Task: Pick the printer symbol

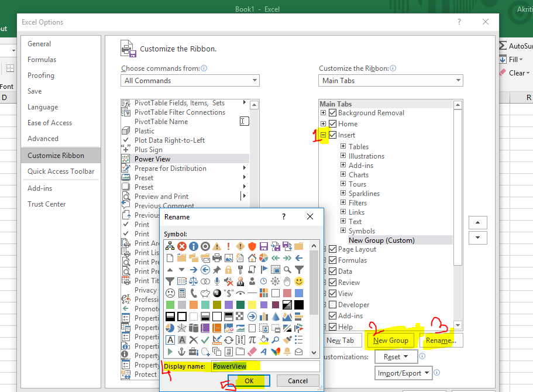Action: pyautogui.click(x=217, y=258)
